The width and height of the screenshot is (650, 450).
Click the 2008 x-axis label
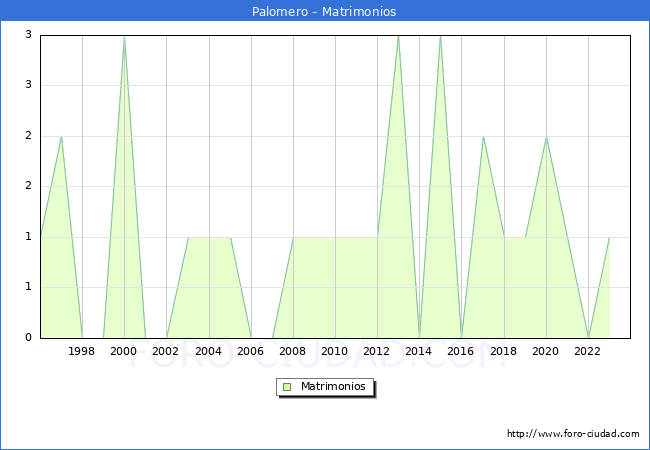click(x=292, y=351)
